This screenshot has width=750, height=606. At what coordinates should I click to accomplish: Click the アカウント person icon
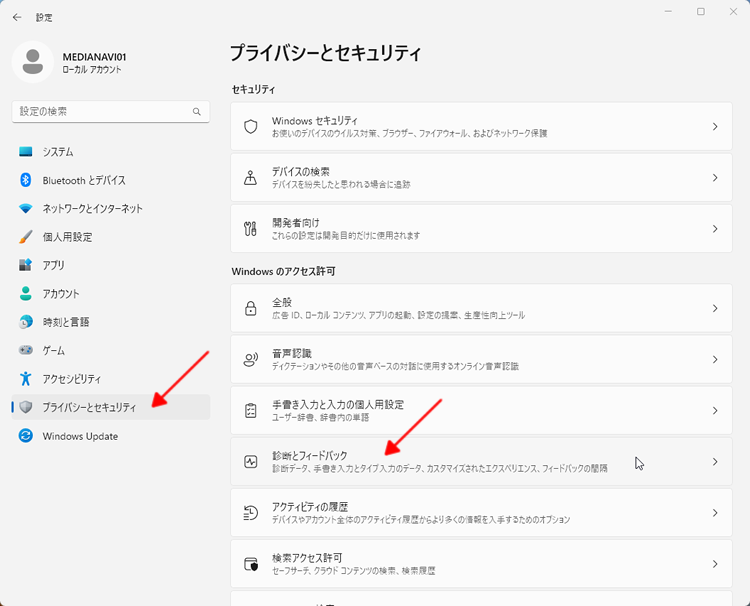(25, 293)
